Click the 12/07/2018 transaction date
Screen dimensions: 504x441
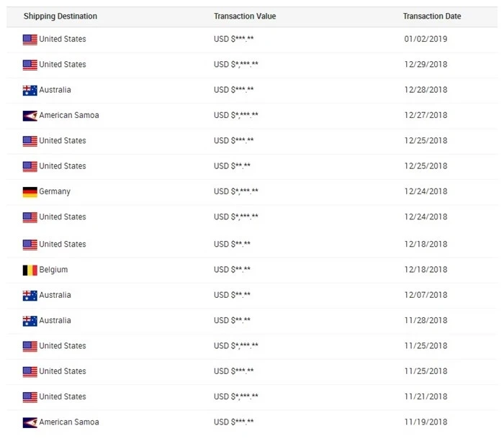[x=426, y=295]
